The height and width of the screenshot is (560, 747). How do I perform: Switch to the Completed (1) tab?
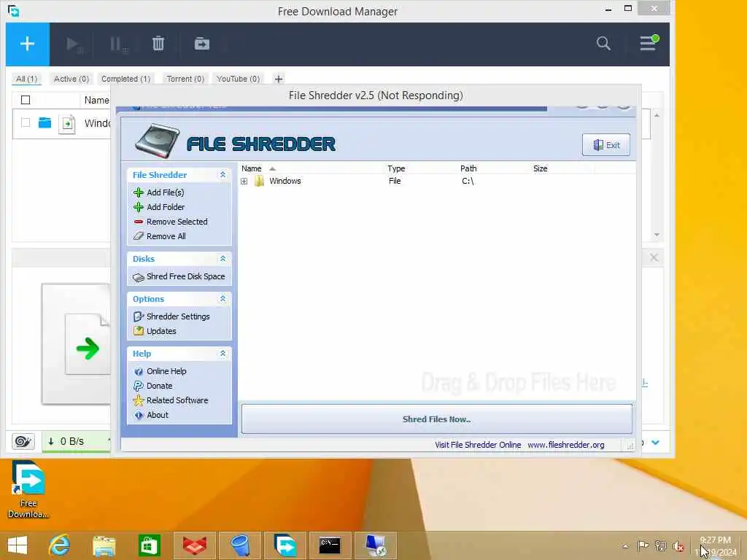point(125,79)
